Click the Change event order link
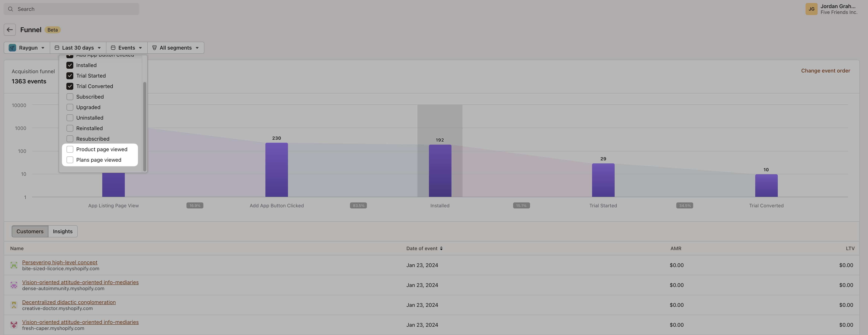This screenshot has height=335, width=868. click(x=825, y=71)
